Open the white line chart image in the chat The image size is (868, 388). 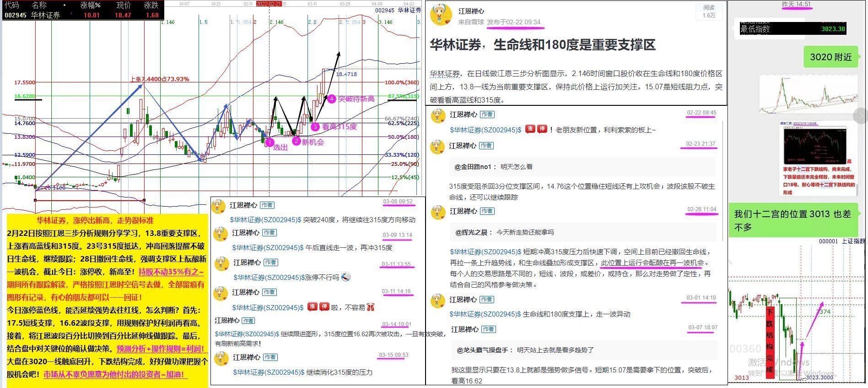809,95
